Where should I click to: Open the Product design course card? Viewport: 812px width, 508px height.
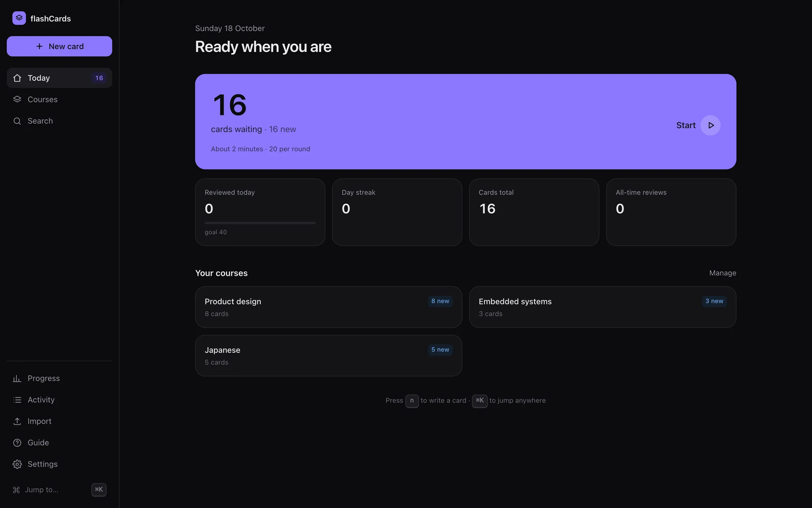click(x=328, y=307)
